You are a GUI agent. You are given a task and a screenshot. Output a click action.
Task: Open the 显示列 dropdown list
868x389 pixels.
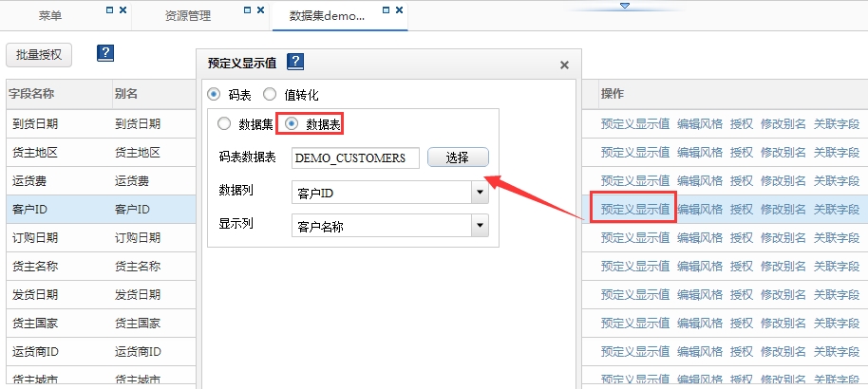point(480,226)
